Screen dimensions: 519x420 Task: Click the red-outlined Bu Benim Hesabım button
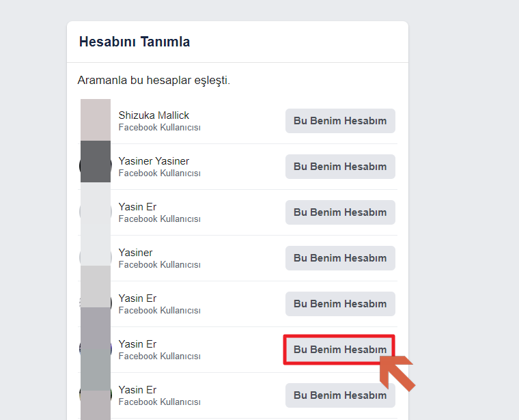pyautogui.click(x=340, y=350)
